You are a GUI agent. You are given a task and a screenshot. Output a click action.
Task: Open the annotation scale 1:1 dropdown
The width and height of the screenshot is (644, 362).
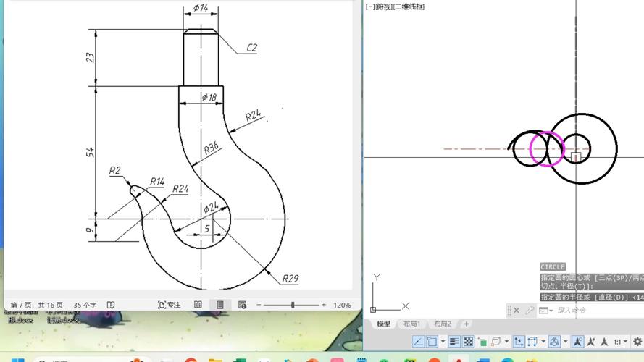coord(619,342)
